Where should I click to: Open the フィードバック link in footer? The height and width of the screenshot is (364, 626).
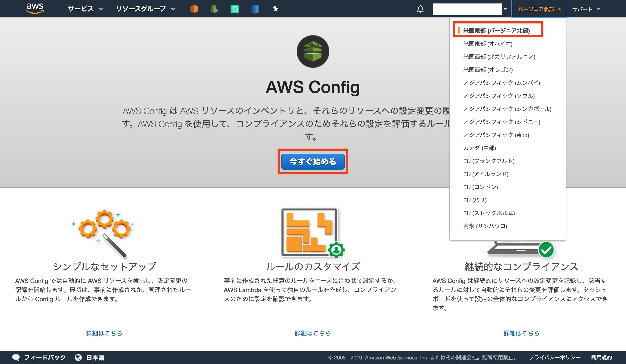pyautogui.click(x=45, y=357)
